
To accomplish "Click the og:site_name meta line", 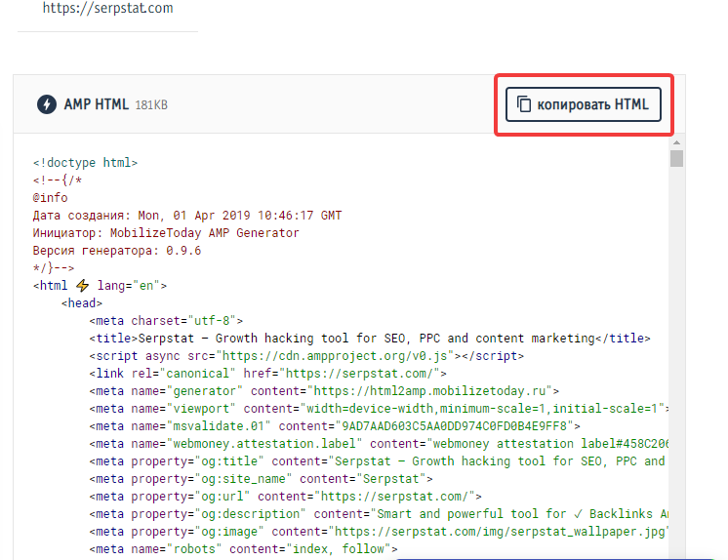I will pos(261,479).
